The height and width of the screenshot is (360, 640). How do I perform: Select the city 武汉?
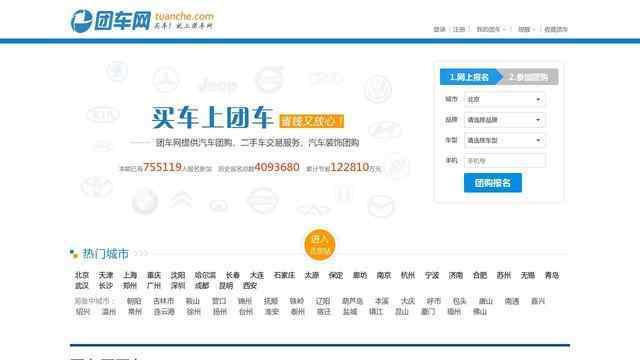(x=82, y=286)
